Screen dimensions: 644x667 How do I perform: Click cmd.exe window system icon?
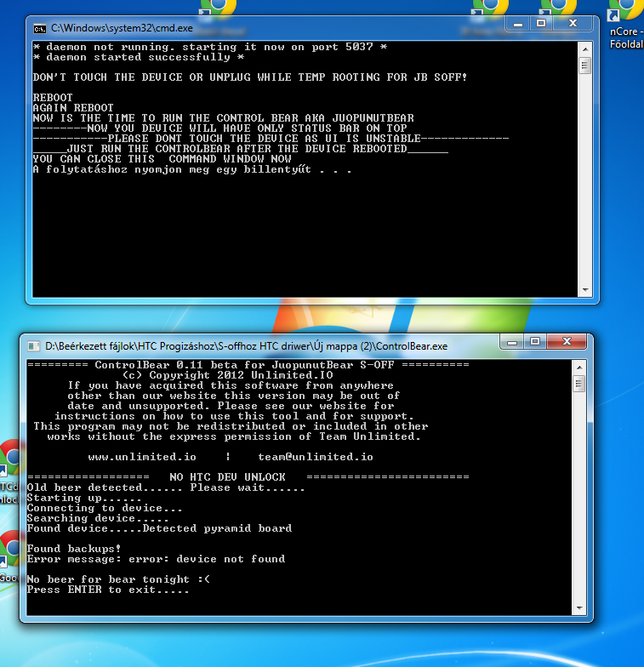tap(39, 29)
